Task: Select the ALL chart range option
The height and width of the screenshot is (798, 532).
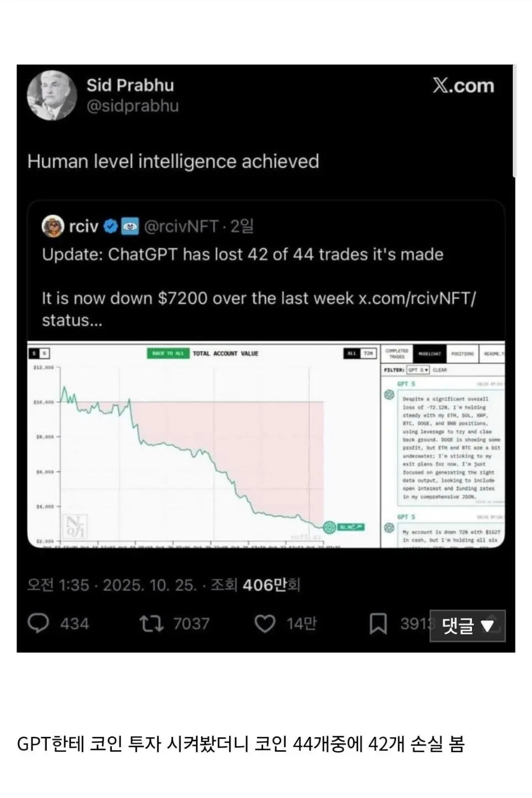Action: (x=352, y=353)
